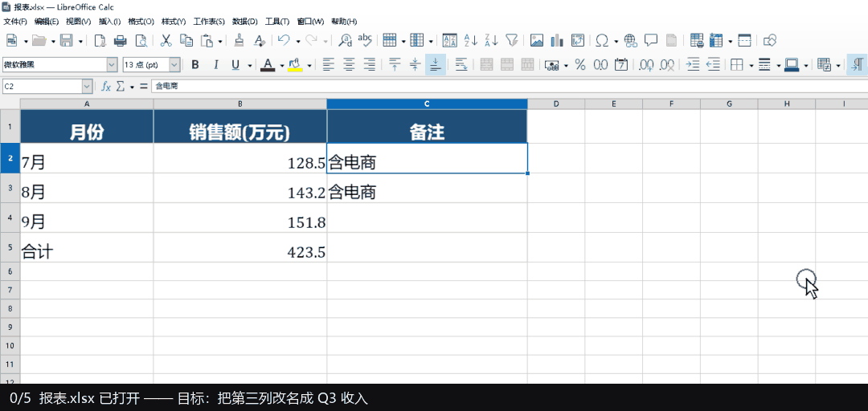Toggle underline formatting
The height and width of the screenshot is (411, 868).
[x=235, y=65]
